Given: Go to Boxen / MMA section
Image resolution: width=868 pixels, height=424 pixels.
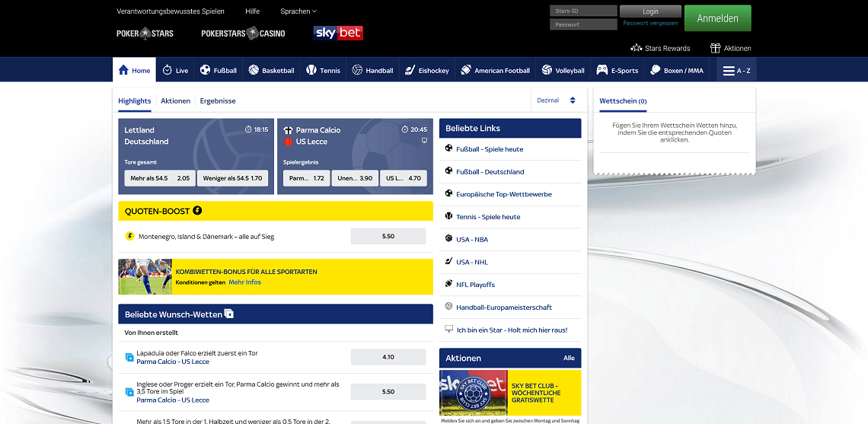Looking at the screenshot, I should tap(676, 70).
